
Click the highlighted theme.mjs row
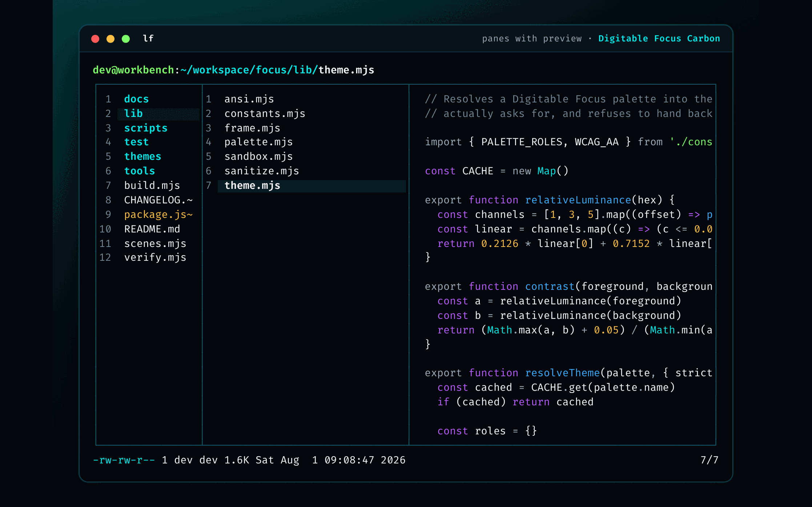[312, 186]
